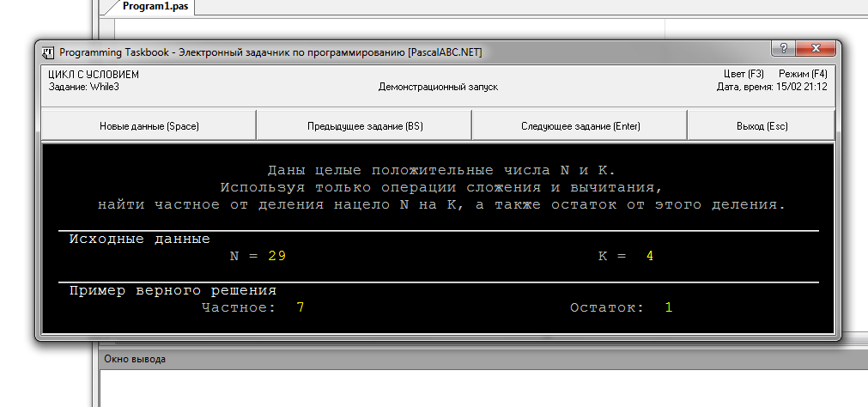The height and width of the screenshot is (407, 868).
Task: Close the Programming Taskbook window
Action: pos(816,48)
